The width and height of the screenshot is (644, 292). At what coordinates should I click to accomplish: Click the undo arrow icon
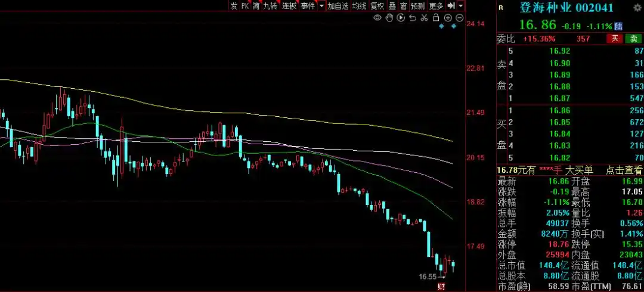click(413, 18)
